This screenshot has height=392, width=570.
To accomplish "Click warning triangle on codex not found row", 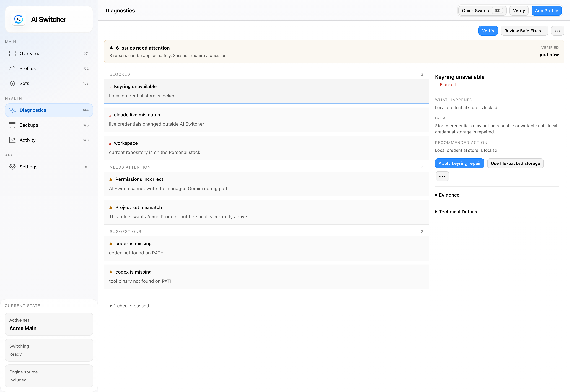I will [111, 244].
